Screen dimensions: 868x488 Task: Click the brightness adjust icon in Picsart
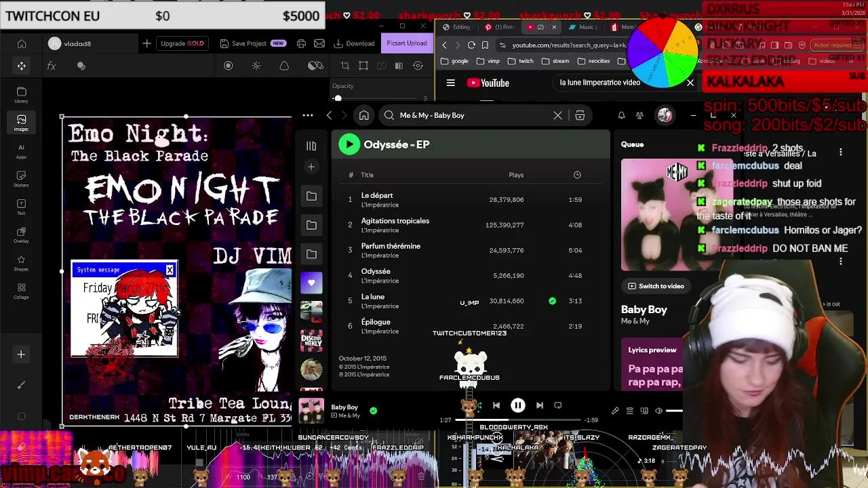click(x=256, y=66)
